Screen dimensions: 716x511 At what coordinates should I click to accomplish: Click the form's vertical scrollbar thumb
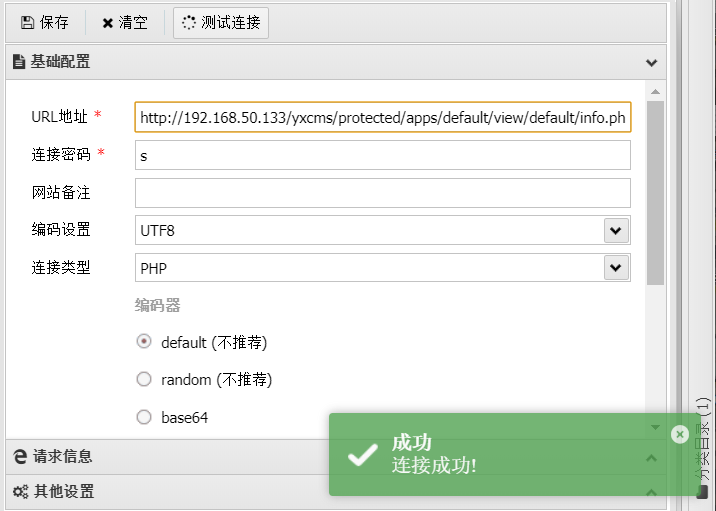655,190
